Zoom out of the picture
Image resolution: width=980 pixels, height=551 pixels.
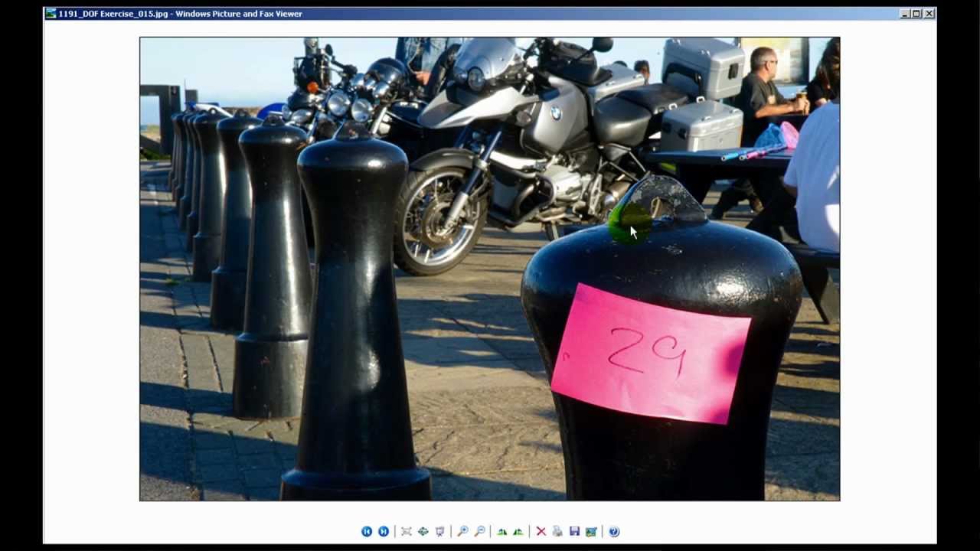coord(480,531)
